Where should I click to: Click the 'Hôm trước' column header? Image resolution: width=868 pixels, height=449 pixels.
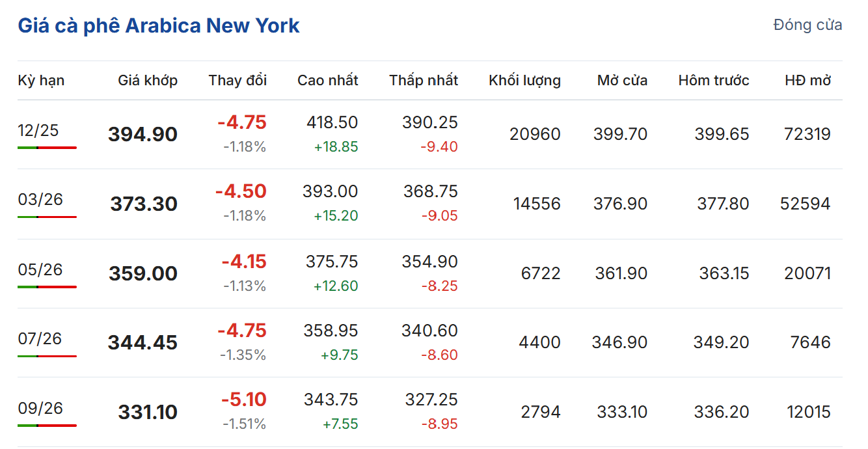coord(714,81)
